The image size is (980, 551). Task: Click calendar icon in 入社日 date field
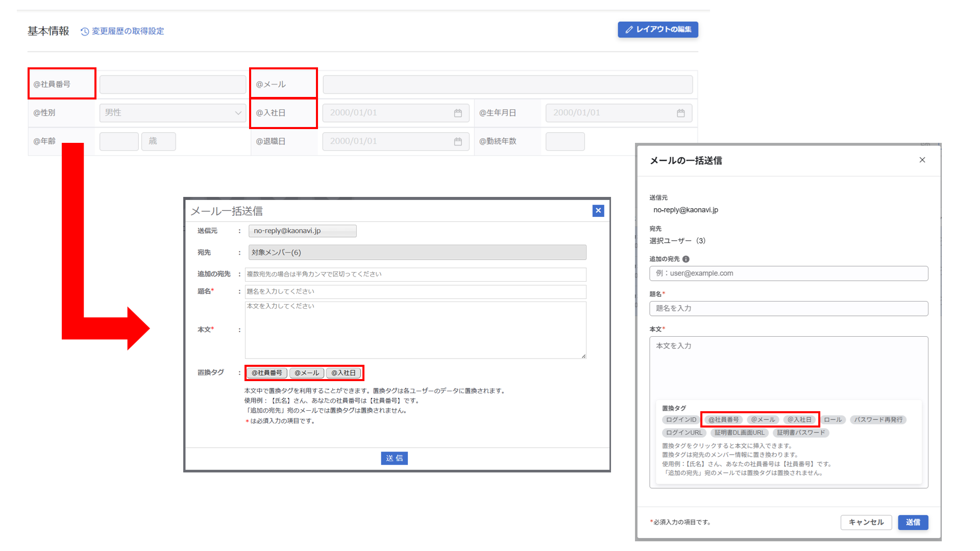[458, 113]
